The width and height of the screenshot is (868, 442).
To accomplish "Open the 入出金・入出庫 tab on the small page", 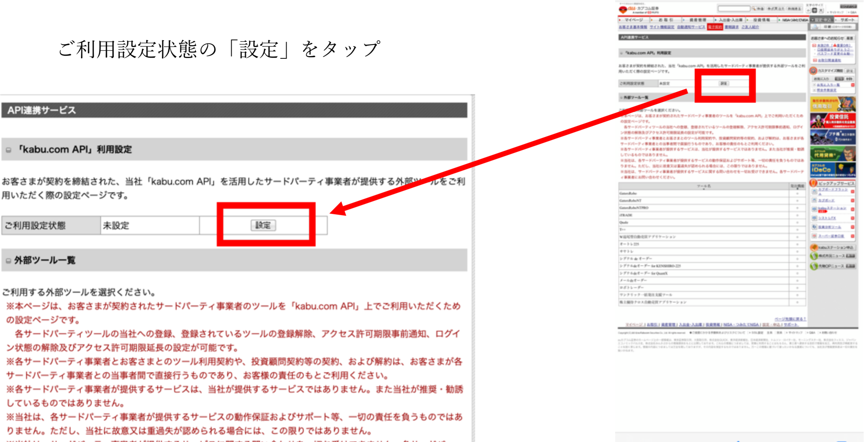I will [x=730, y=20].
